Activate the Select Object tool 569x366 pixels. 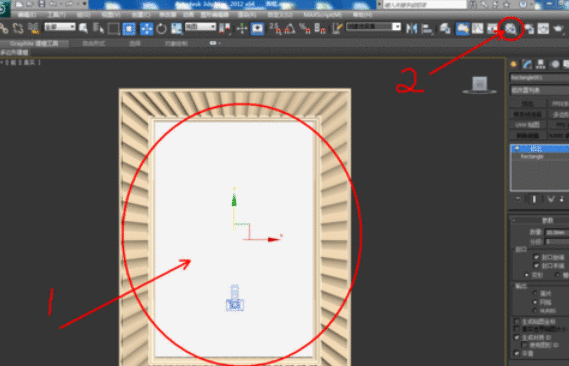[x=83, y=28]
